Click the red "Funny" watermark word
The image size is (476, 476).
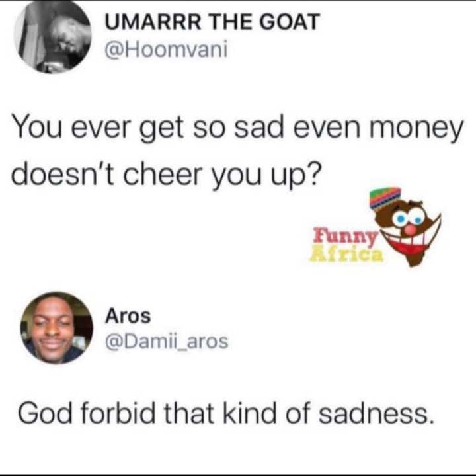coord(345,237)
